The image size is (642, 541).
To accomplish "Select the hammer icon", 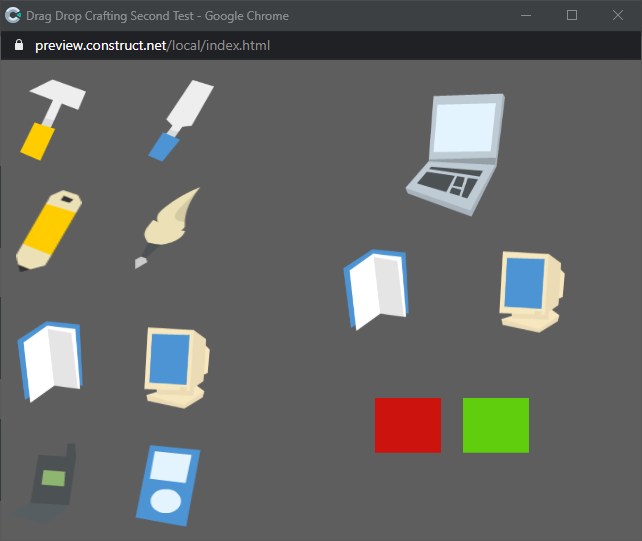I will [x=53, y=120].
